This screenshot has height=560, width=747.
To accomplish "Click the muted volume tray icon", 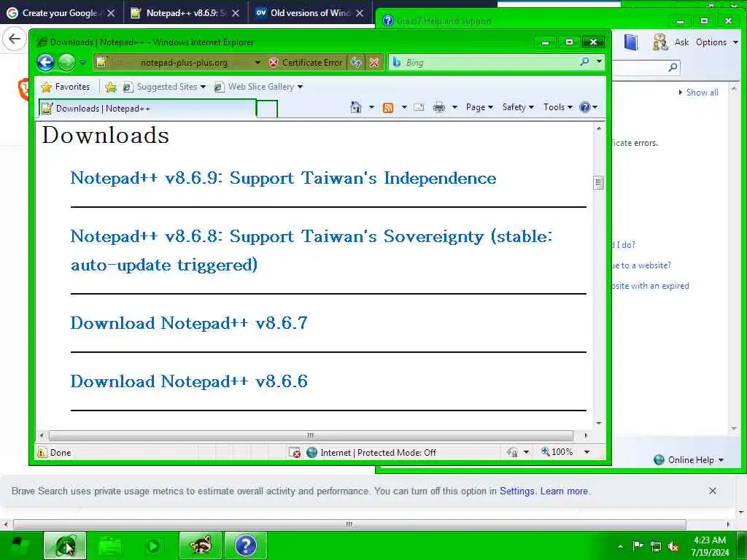I will tap(673, 546).
